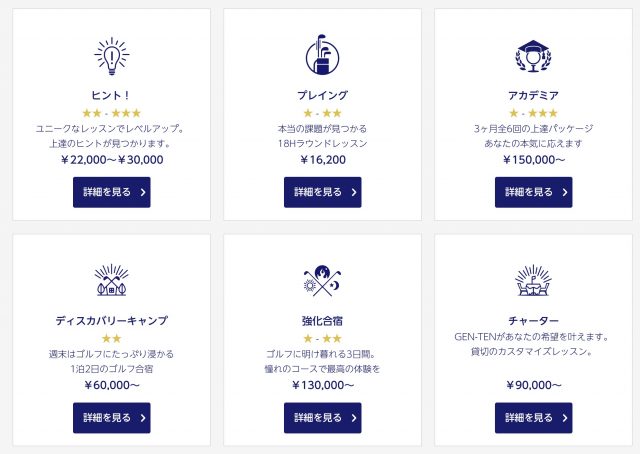Click the light bulb icon for ヒント！
Screen dimensions: 640x454
[111, 56]
